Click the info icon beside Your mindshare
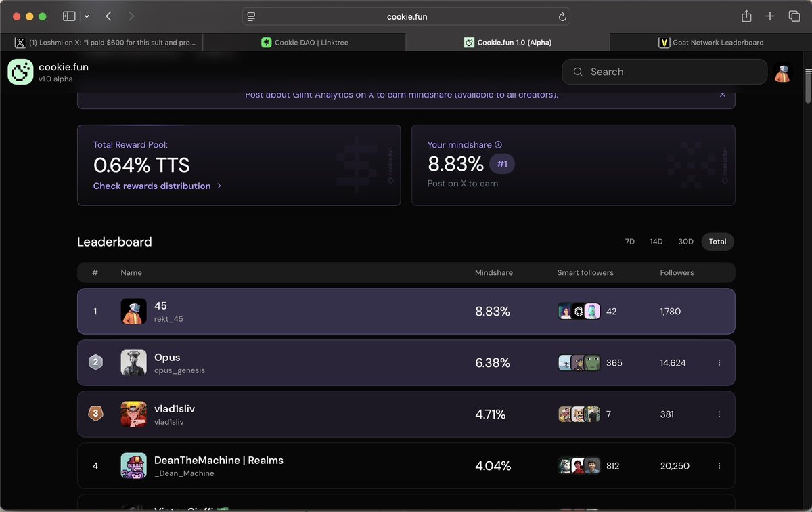Viewport: 812px width, 512px height. 499,144
